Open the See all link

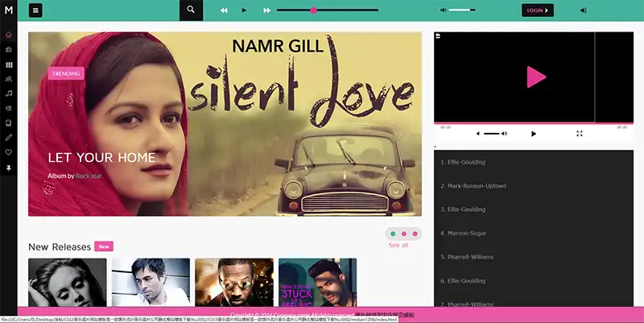click(398, 245)
